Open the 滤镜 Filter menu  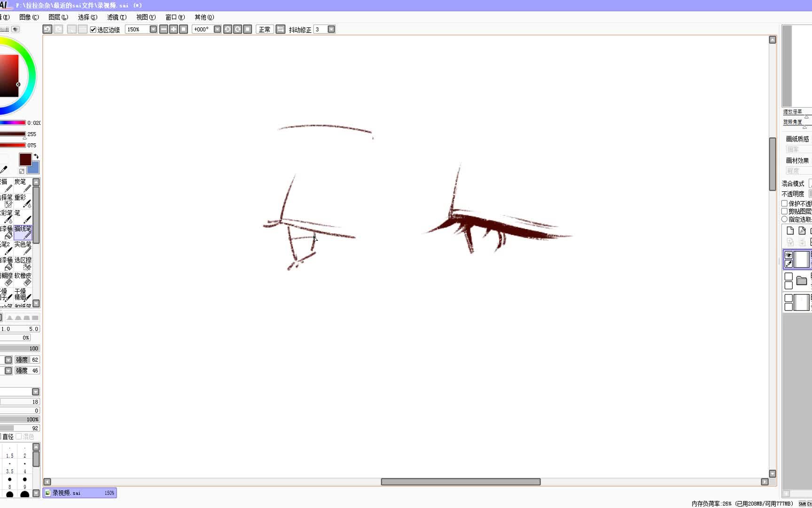[117, 17]
